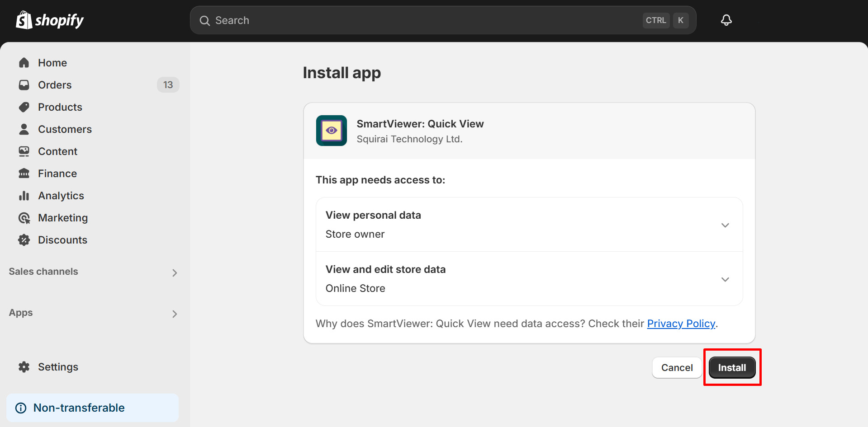Expand the View and edit store data section

pyautogui.click(x=725, y=279)
